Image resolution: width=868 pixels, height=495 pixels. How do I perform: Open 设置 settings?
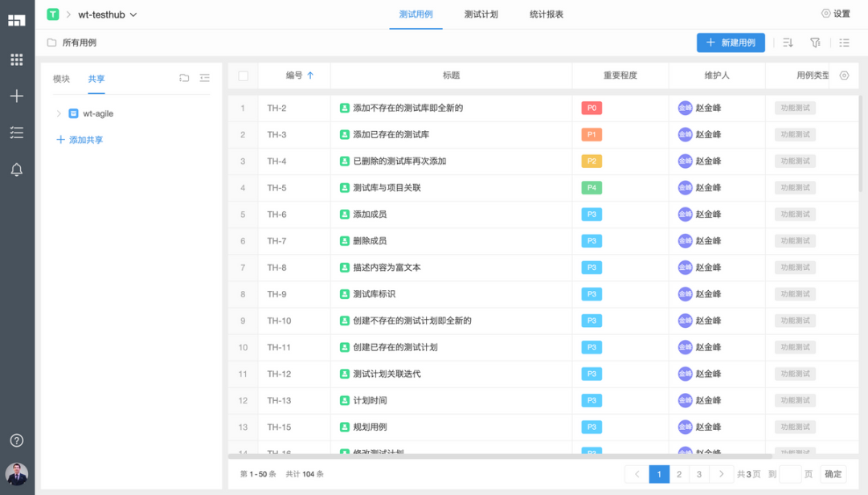tap(836, 14)
